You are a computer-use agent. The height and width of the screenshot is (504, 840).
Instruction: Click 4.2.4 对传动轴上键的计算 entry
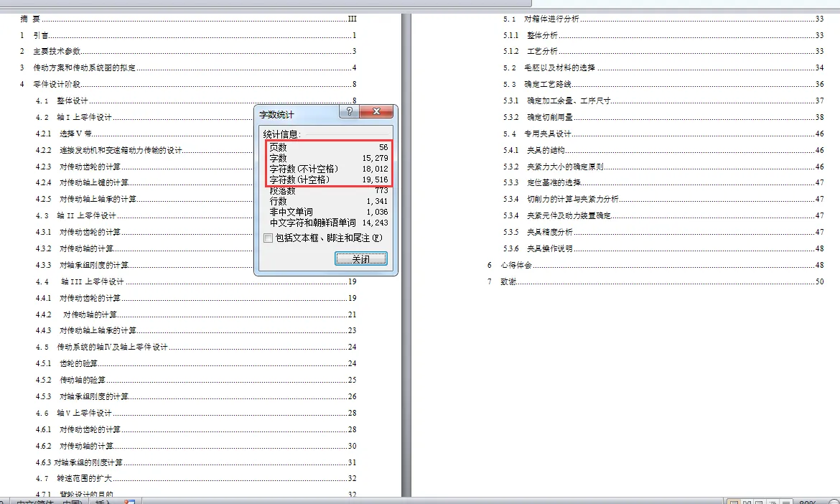point(144,182)
